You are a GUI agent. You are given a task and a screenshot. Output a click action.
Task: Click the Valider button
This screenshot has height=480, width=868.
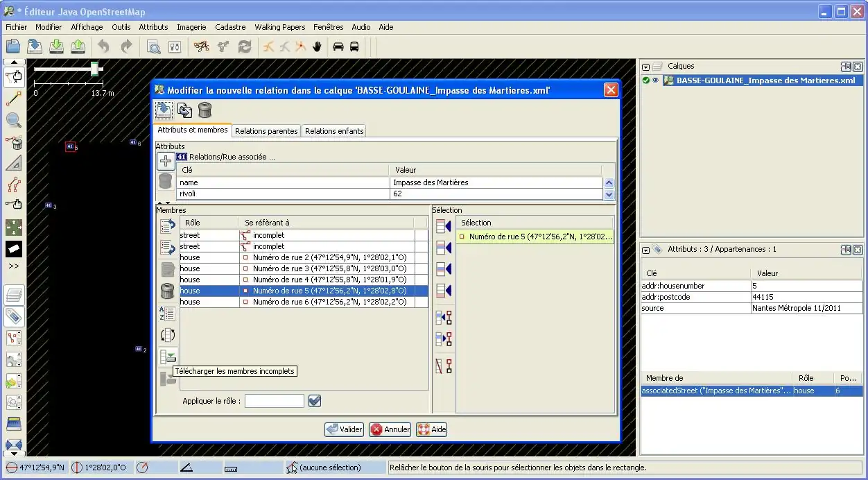[x=344, y=429]
